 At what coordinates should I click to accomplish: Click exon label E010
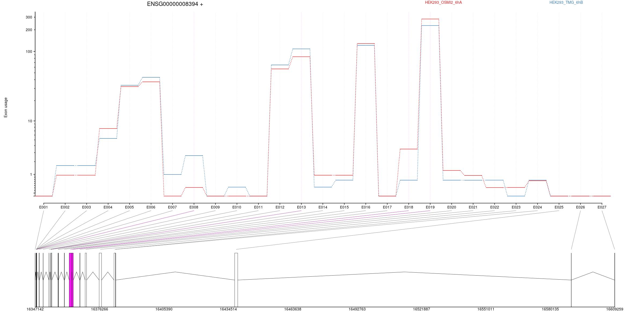(237, 207)
